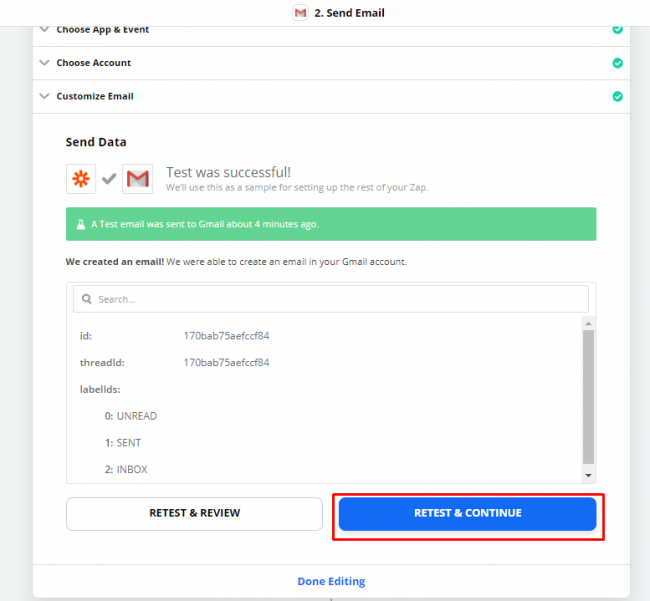Screen dimensions: 650x601
Task: Click Customize Email green checkmark
Action: 617,97
